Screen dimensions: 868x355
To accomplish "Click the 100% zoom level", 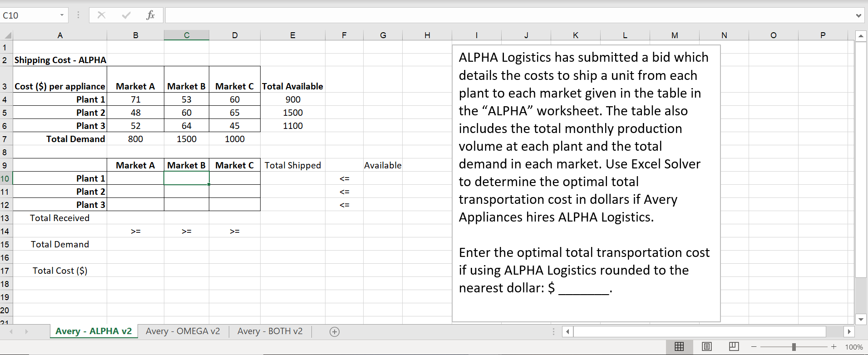I will (854, 347).
